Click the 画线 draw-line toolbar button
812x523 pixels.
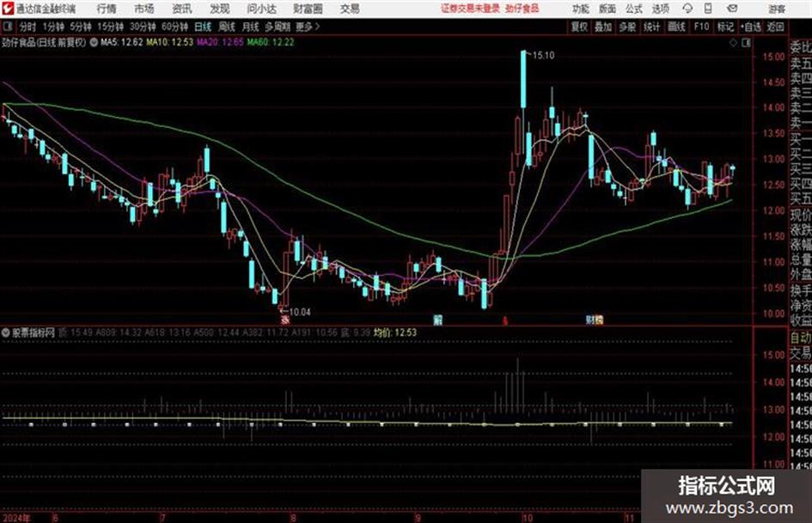(676, 27)
